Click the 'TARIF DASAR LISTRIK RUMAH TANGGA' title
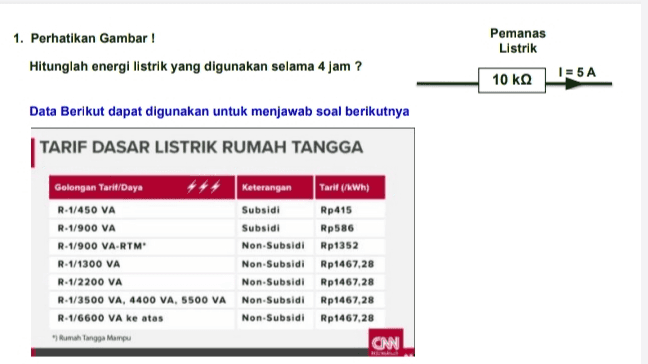The image size is (648, 364). [201, 147]
